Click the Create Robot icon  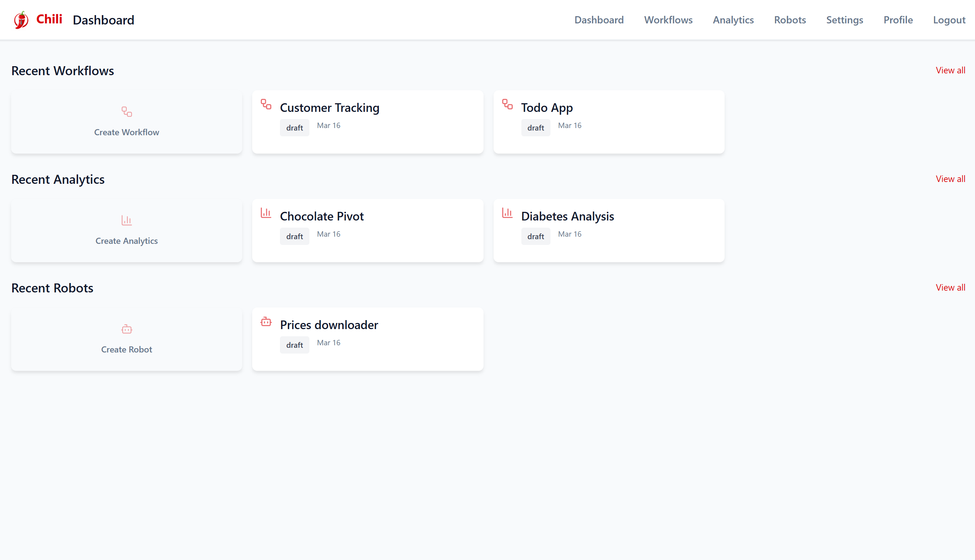click(127, 329)
